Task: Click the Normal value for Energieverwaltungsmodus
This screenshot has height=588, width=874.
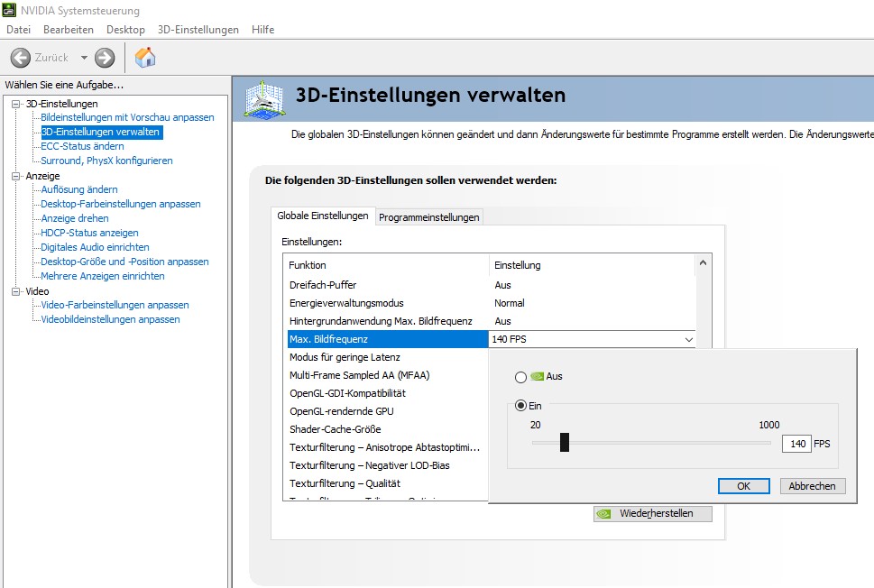Action: (510, 303)
